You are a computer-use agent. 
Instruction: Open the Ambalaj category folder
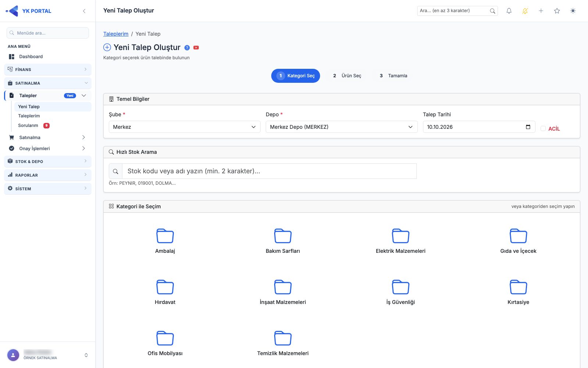coord(165,241)
